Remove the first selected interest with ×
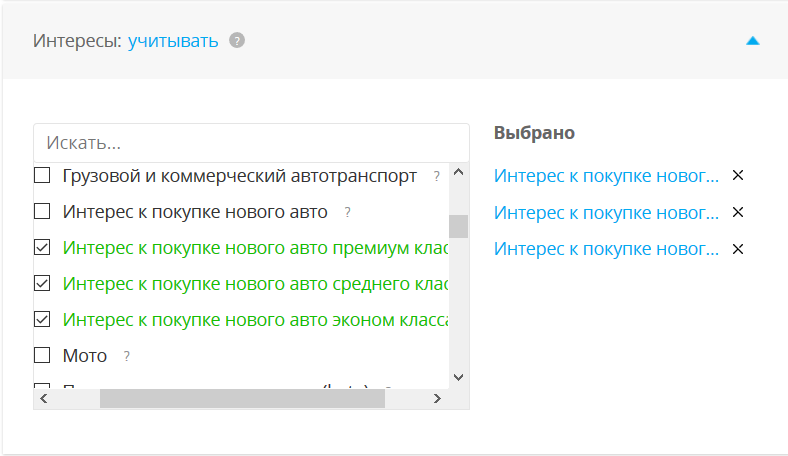 point(738,176)
